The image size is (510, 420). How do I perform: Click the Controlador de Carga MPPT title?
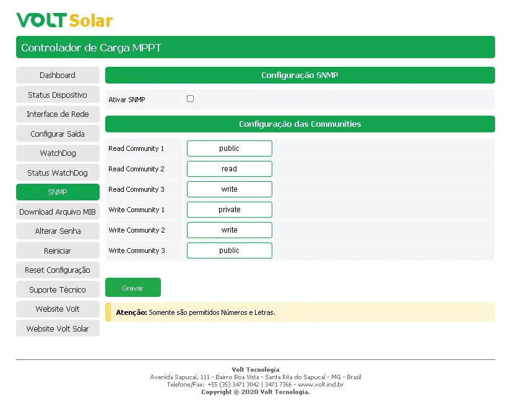[91, 48]
